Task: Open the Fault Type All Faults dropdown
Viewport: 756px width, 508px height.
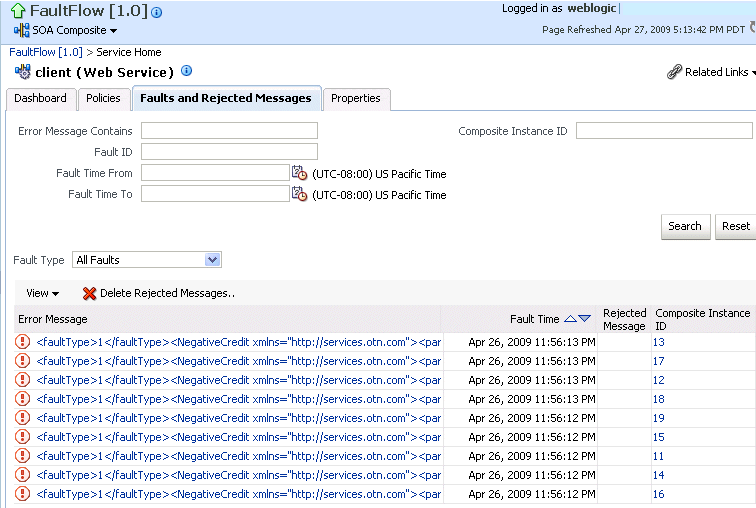Action: click(147, 260)
